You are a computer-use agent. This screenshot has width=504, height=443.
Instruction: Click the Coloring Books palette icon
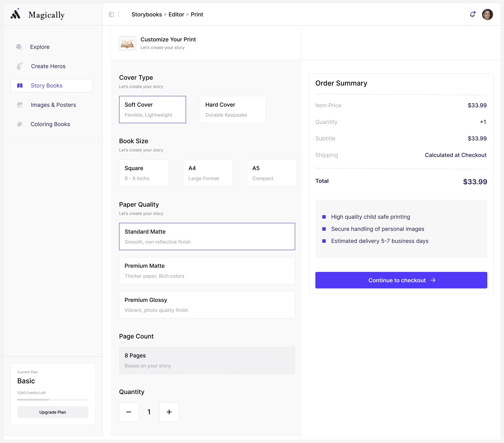tap(20, 124)
